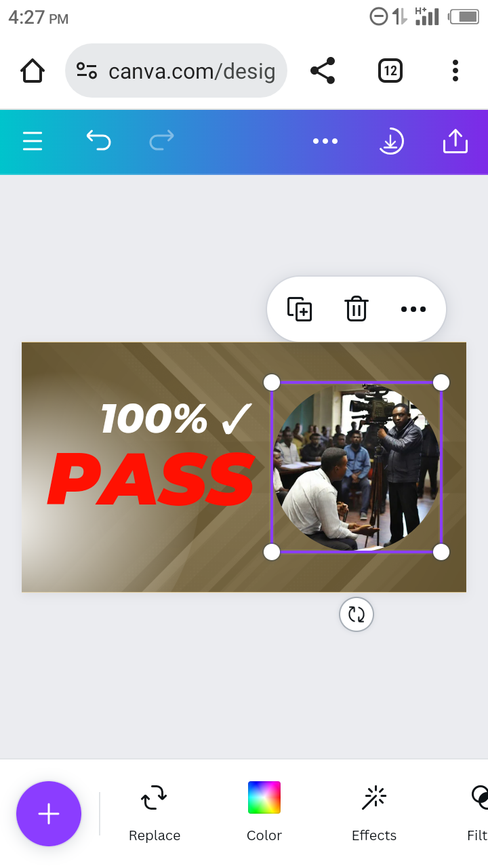The height and width of the screenshot is (868, 488).
Task: Select the 100% ✓ text
Action: point(176,418)
